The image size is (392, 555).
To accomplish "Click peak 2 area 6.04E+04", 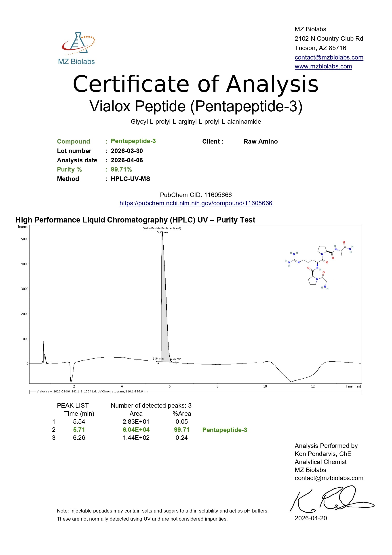I will tap(136, 430).
